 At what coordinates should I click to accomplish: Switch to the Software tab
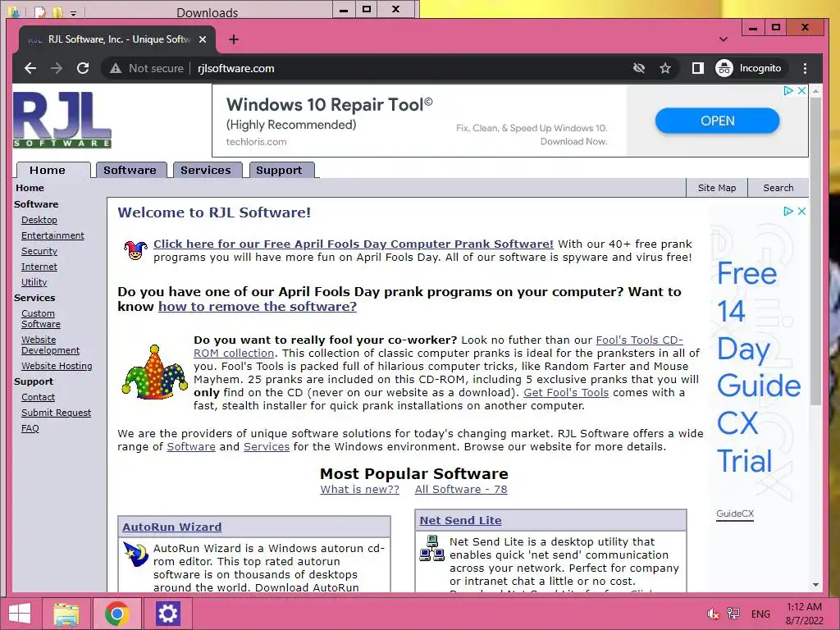[x=131, y=170]
